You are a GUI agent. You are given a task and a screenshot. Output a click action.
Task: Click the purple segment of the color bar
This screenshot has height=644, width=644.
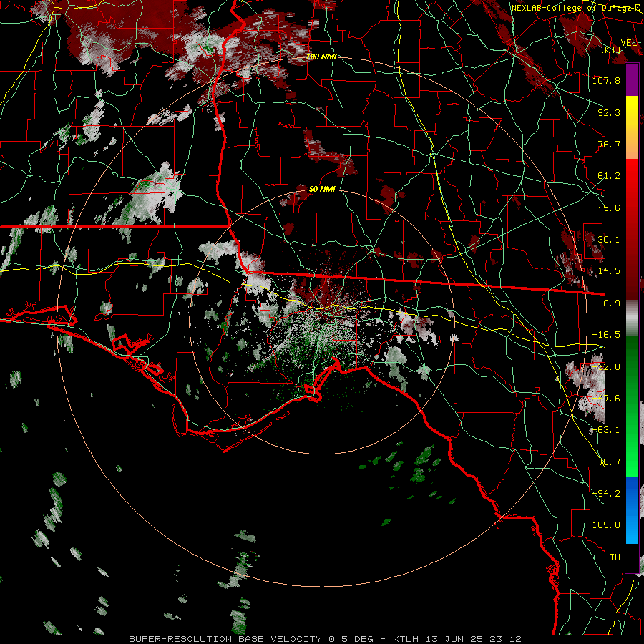click(x=632, y=79)
